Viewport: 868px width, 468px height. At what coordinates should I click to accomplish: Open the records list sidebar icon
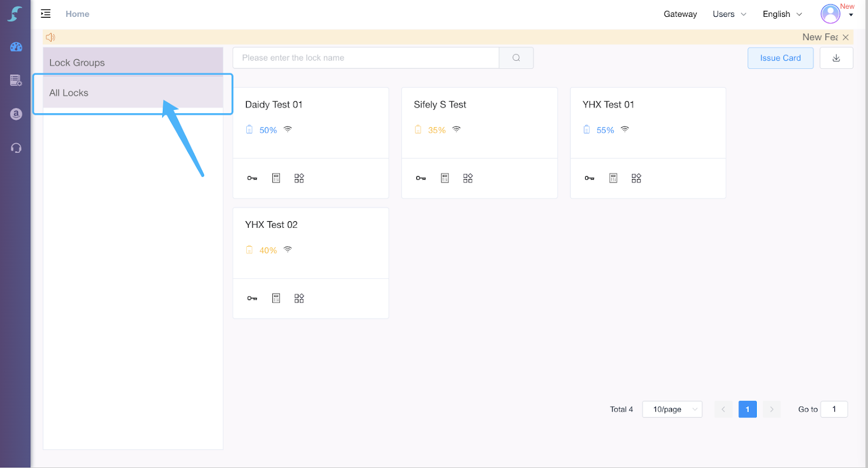point(16,80)
